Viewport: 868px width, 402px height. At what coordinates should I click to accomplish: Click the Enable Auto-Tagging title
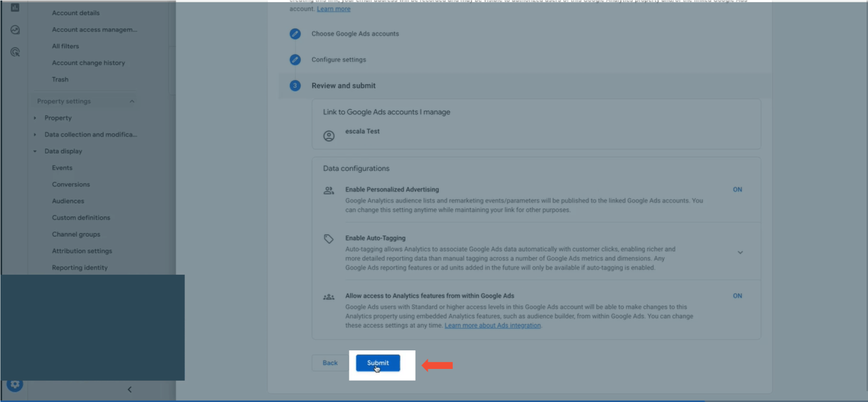point(375,238)
